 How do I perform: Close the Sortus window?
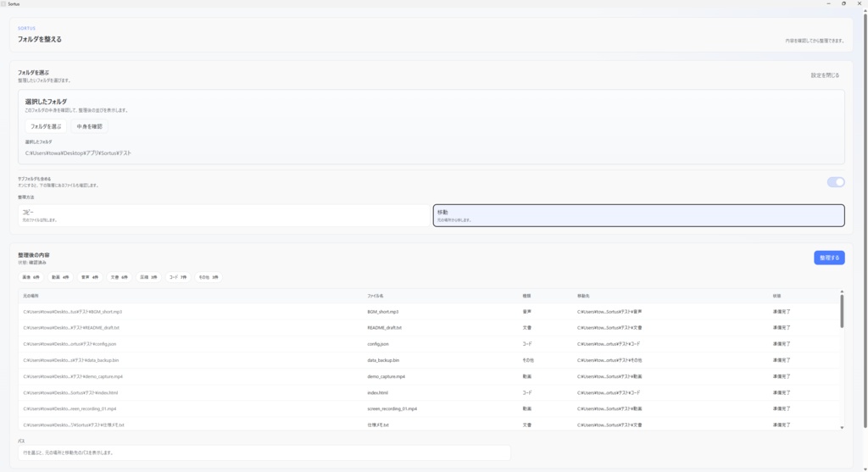tap(860, 4)
